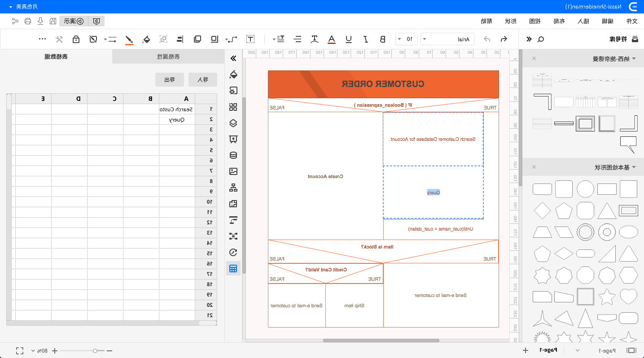Open the Arial font name dropdown

click(448, 39)
